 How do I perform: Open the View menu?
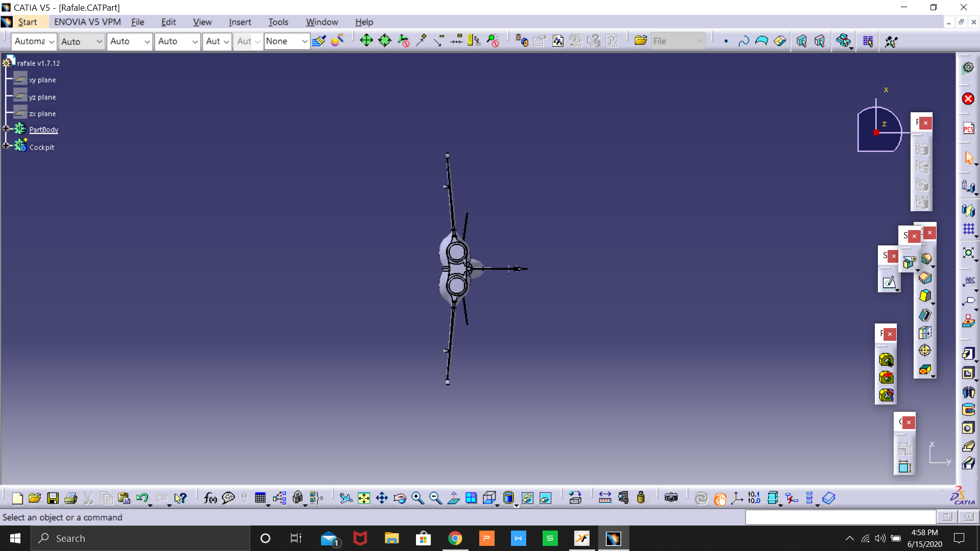click(x=202, y=22)
